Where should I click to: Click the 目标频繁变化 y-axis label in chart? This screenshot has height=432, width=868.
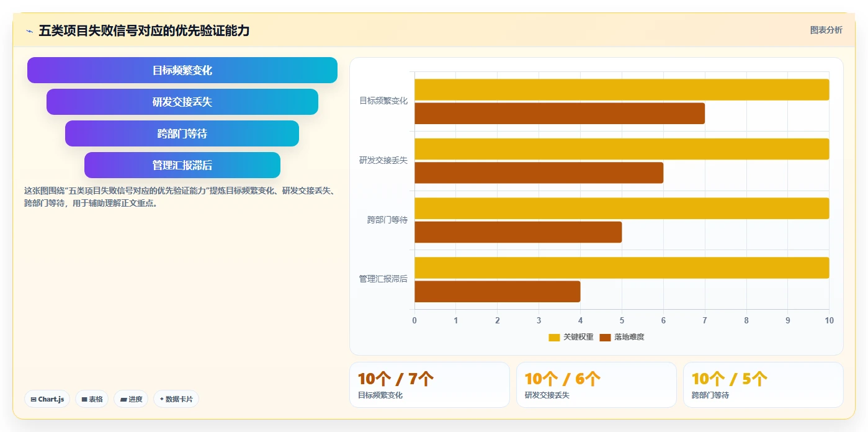tap(383, 101)
